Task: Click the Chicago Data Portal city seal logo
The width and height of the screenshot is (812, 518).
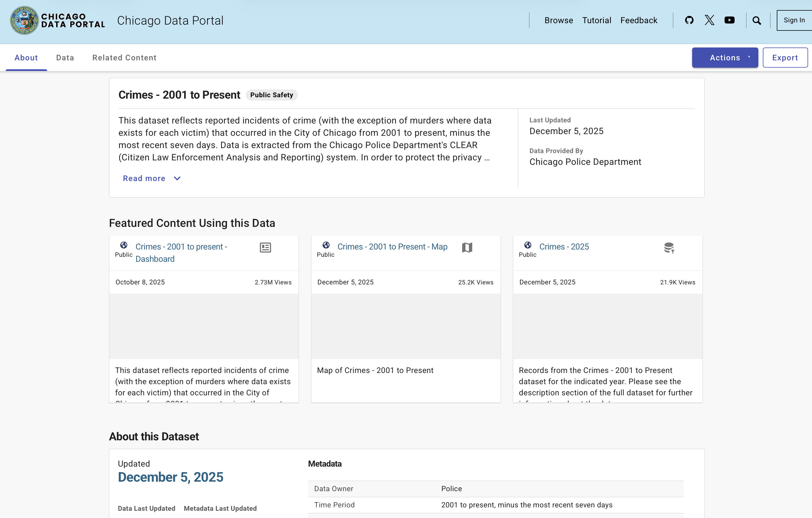Action: (24, 20)
